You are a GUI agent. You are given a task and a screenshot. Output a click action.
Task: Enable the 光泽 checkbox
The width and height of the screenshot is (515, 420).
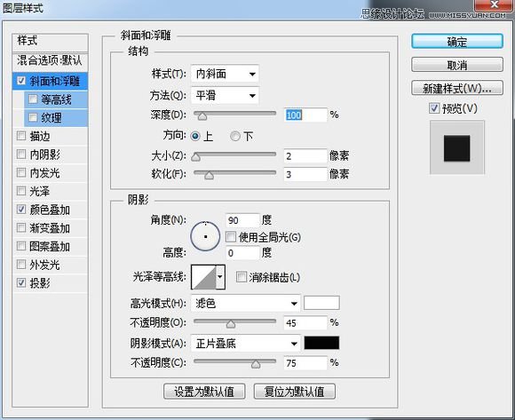pos(21,191)
